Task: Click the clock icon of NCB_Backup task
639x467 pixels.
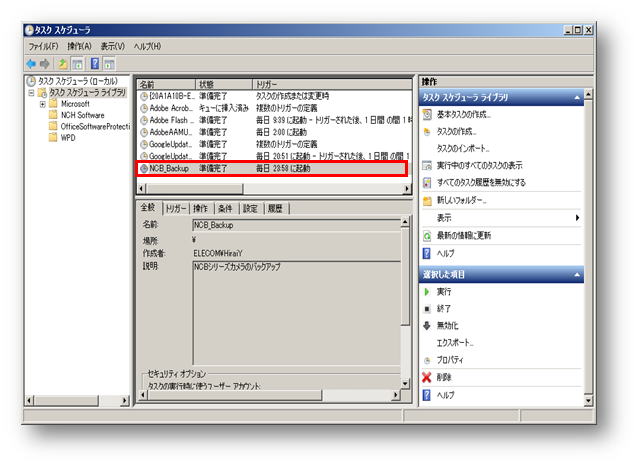Action: click(144, 168)
